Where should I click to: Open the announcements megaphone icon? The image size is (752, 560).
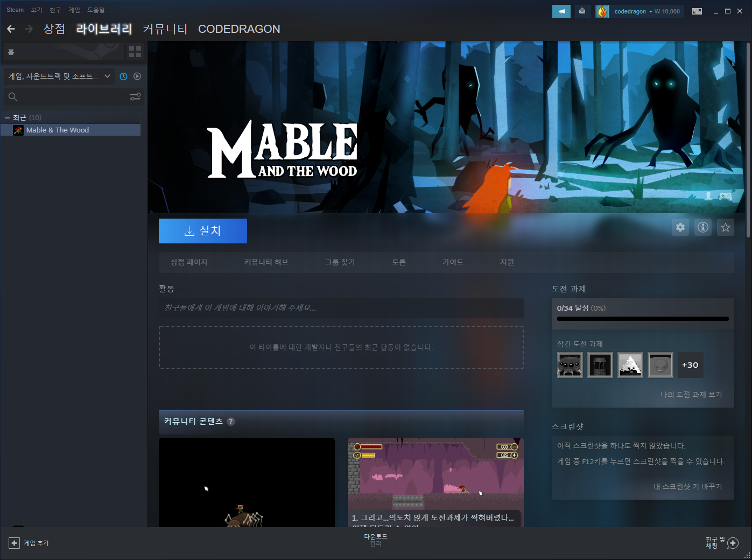pos(561,11)
